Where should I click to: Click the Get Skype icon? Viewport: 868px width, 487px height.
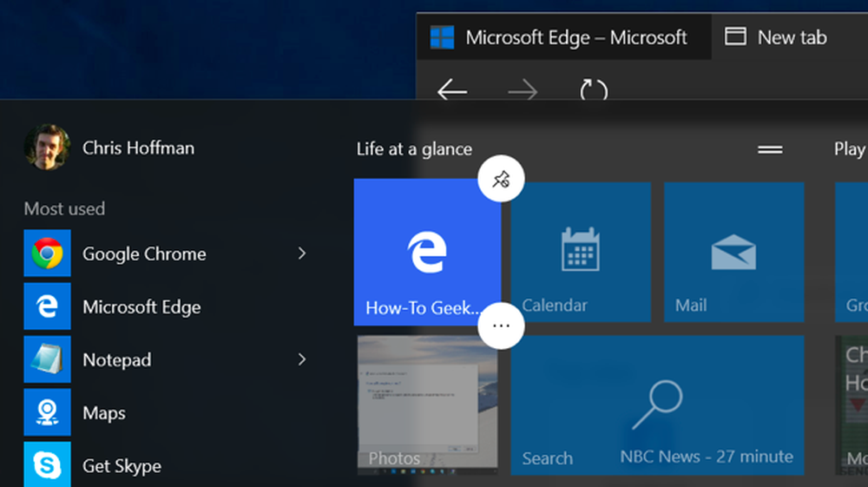tap(47, 464)
